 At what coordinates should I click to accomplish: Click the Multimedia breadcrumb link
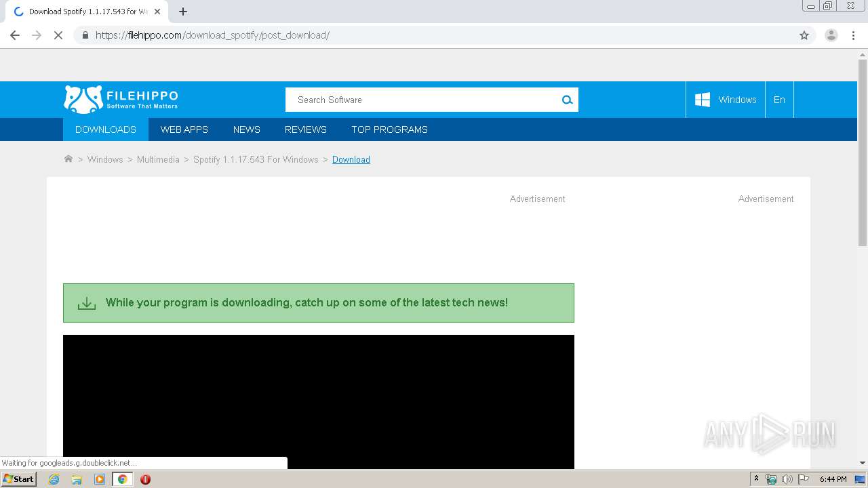pos(158,159)
